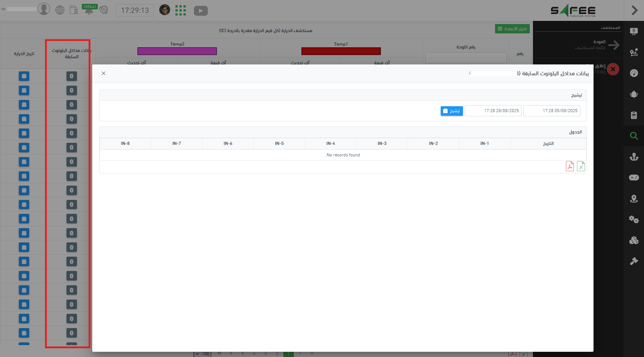Click the green column selection button
644x357 pixels.
pos(512,29)
